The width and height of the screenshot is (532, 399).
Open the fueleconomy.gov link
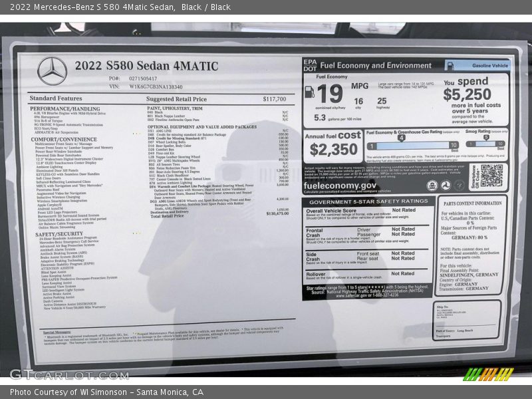tap(340, 186)
